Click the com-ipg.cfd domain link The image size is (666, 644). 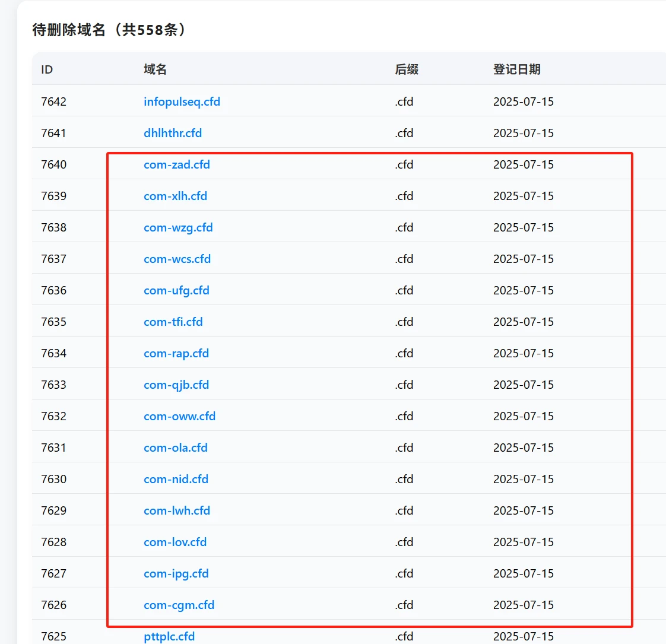click(176, 573)
